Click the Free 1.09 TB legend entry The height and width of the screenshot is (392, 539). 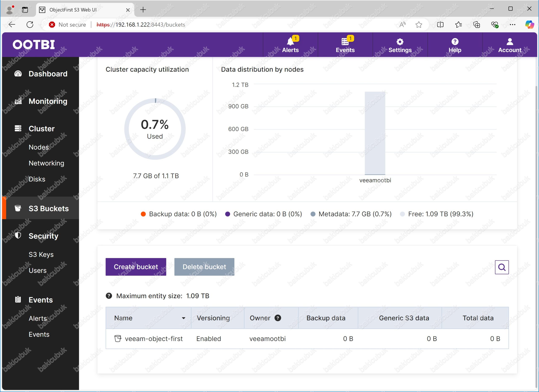pos(437,214)
